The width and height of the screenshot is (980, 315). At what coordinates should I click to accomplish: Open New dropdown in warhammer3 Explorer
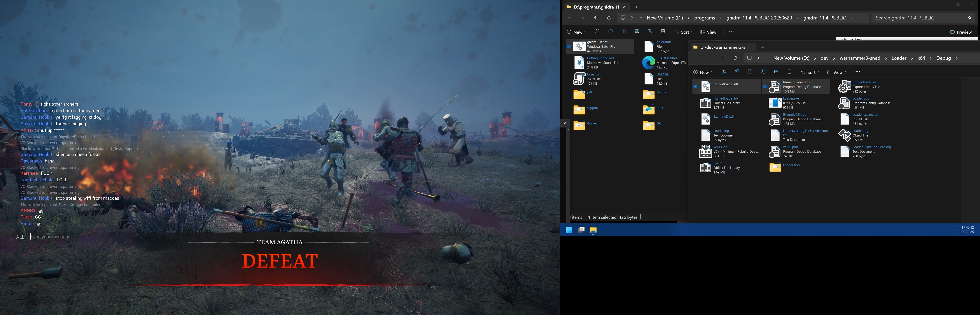click(702, 72)
